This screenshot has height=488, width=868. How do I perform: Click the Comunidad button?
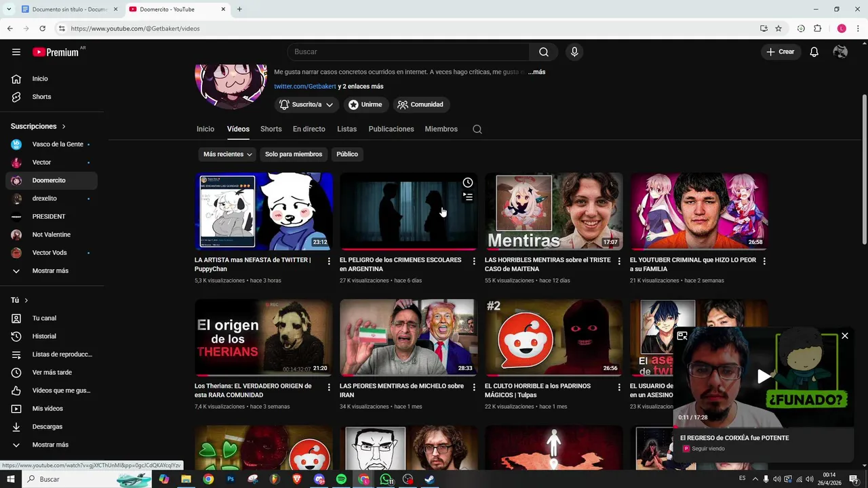[x=420, y=104]
